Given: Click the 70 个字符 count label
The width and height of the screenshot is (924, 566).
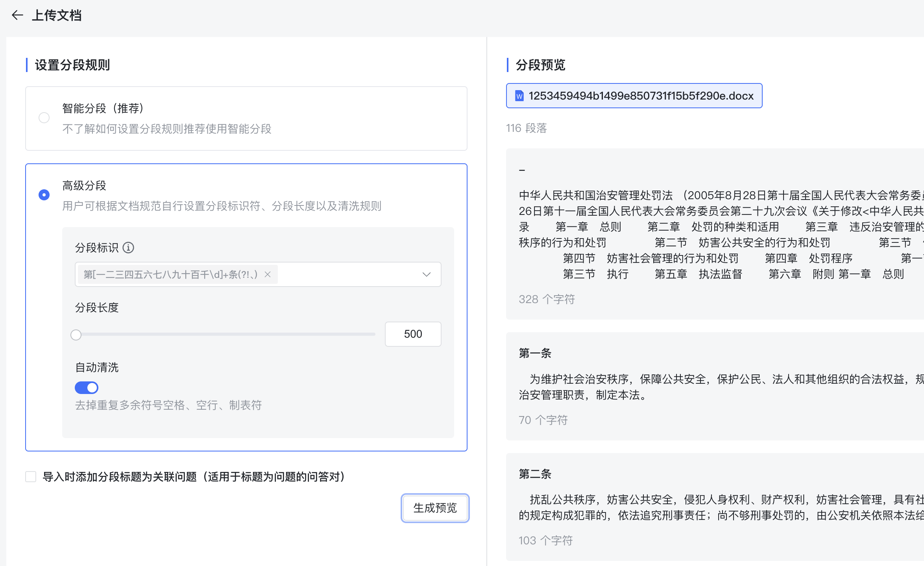Looking at the screenshot, I should [x=543, y=420].
